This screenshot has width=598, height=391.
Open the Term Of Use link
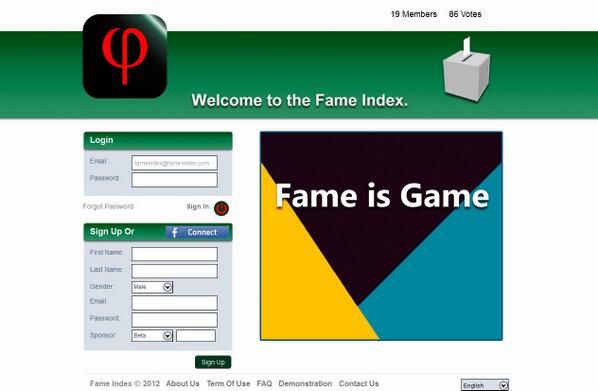[228, 383]
